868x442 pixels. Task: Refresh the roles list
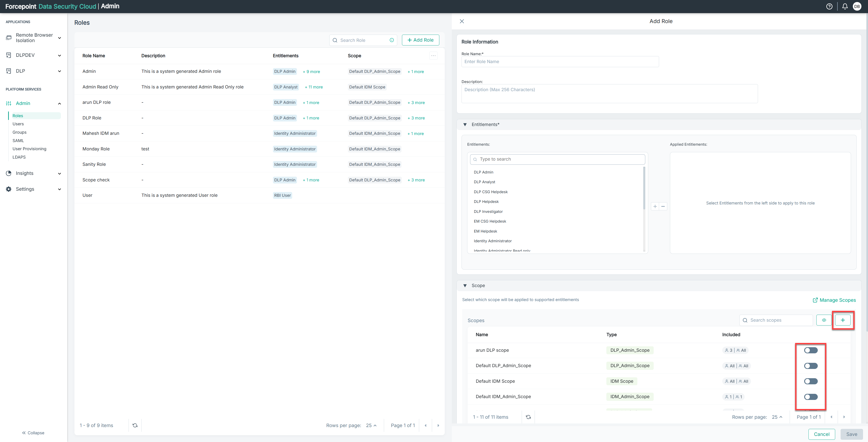click(x=135, y=425)
